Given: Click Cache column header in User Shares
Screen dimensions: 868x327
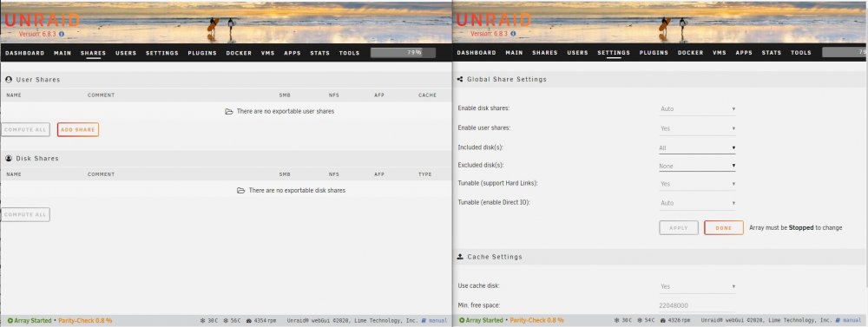Looking at the screenshot, I should (x=427, y=95).
